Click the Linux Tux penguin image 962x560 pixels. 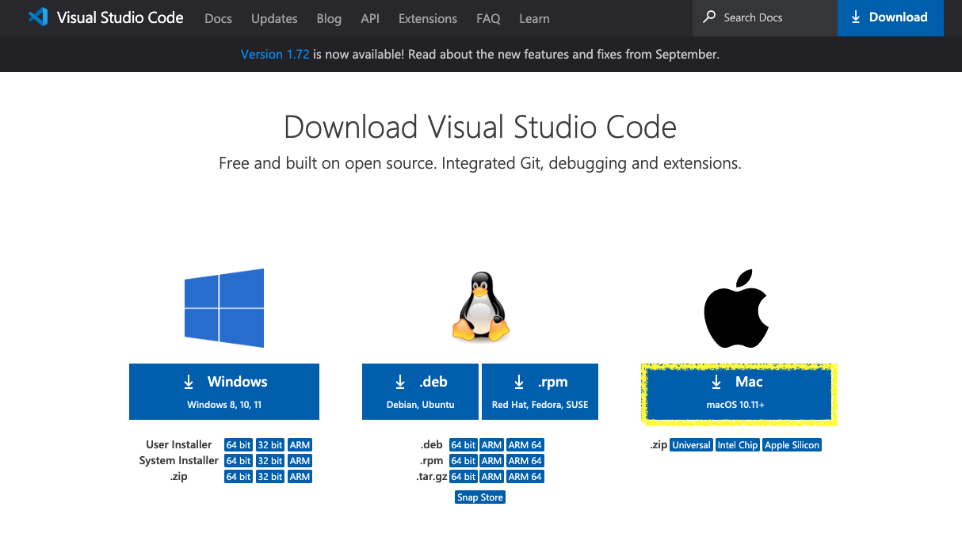pyautogui.click(x=480, y=308)
